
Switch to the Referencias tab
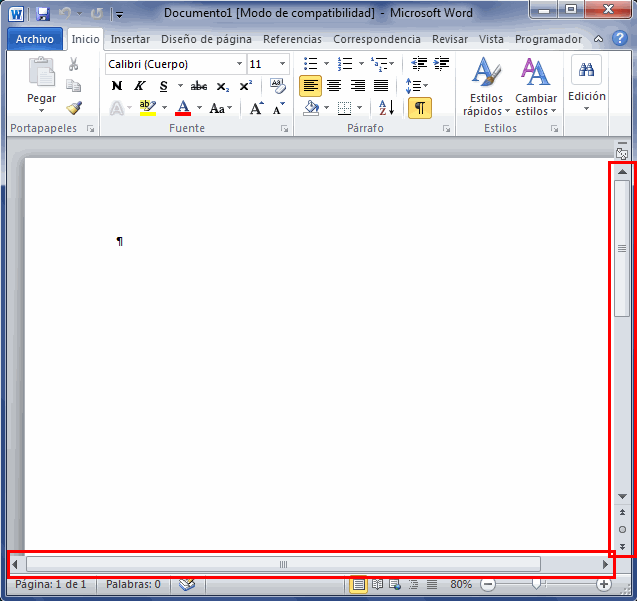292,39
